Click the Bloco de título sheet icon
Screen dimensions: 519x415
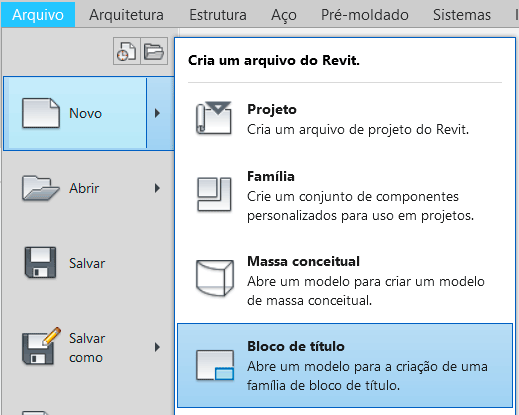point(215,365)
